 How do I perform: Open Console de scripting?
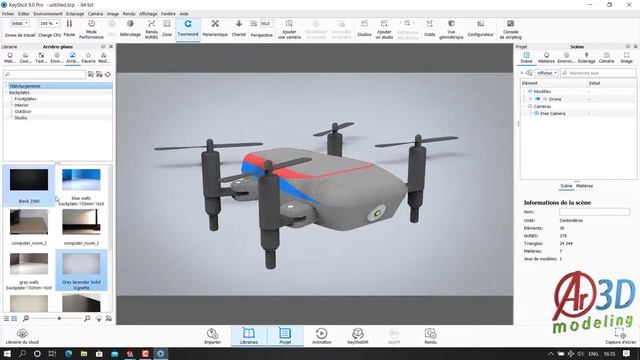click(511, 29)
